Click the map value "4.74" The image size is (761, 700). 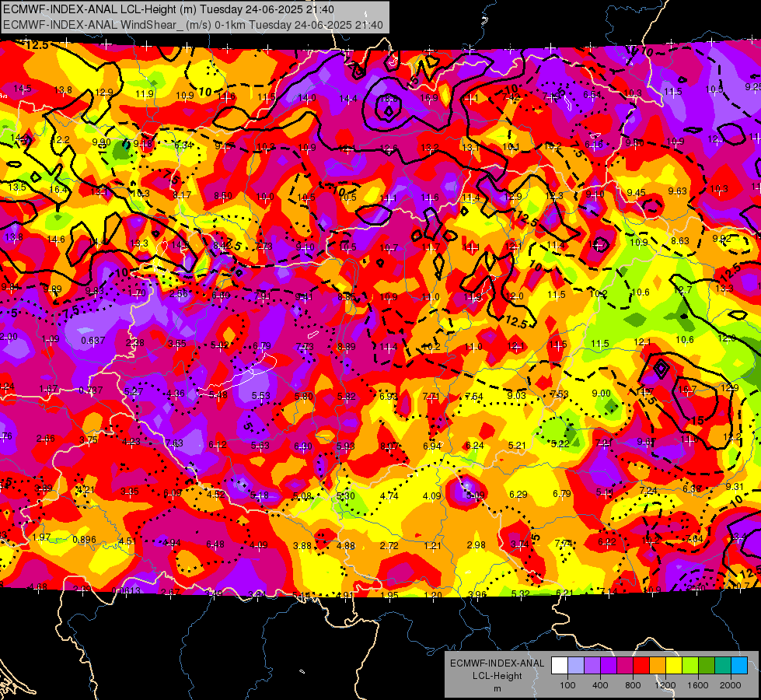coord(389,496)
